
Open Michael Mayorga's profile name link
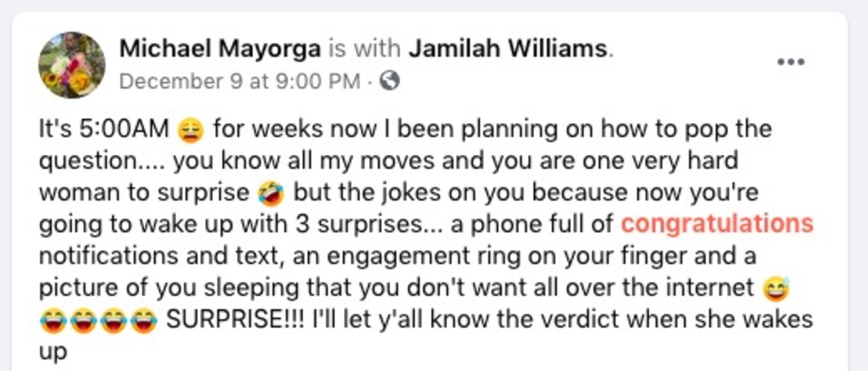pos(220,49)
